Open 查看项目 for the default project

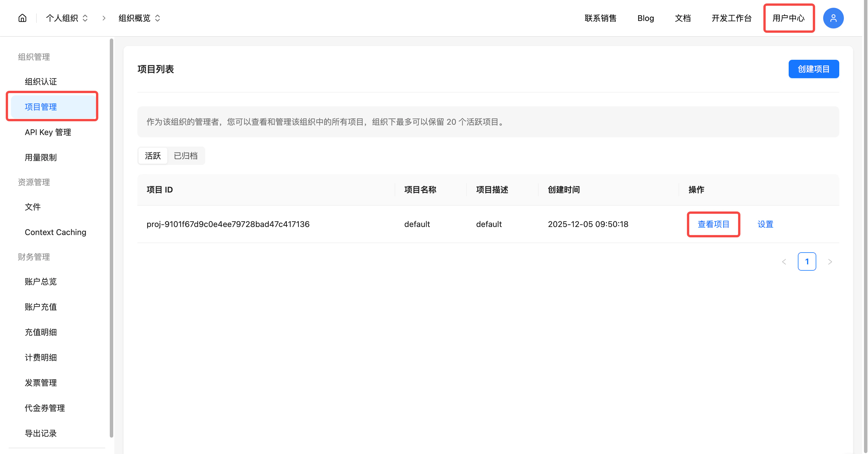tap(713, 224)
